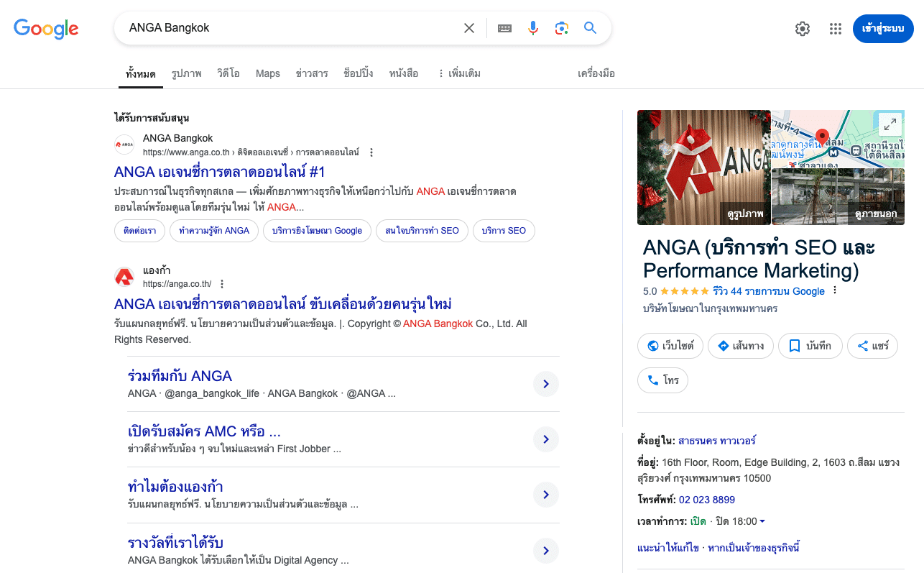This screenshot has height=573, width=924.
Task: Open the เพิ่มเติม (More) results dropdown
Action: coord(459,73)
